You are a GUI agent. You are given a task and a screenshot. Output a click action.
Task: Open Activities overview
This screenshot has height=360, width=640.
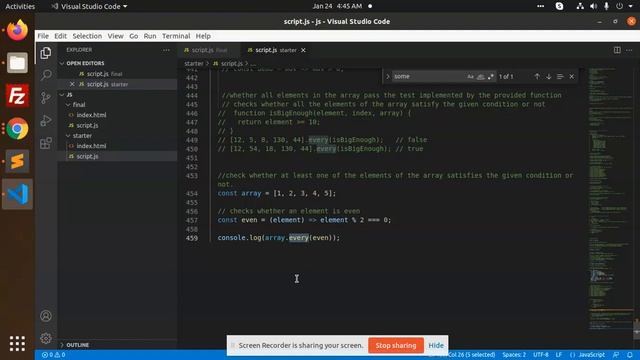tap(20, 6)
